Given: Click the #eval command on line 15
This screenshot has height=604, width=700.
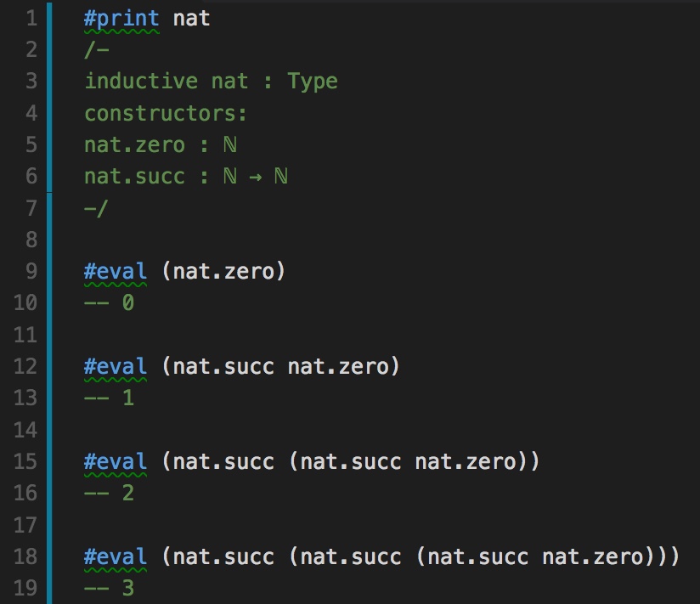Looking at the screenshot, I should [116, 462].
